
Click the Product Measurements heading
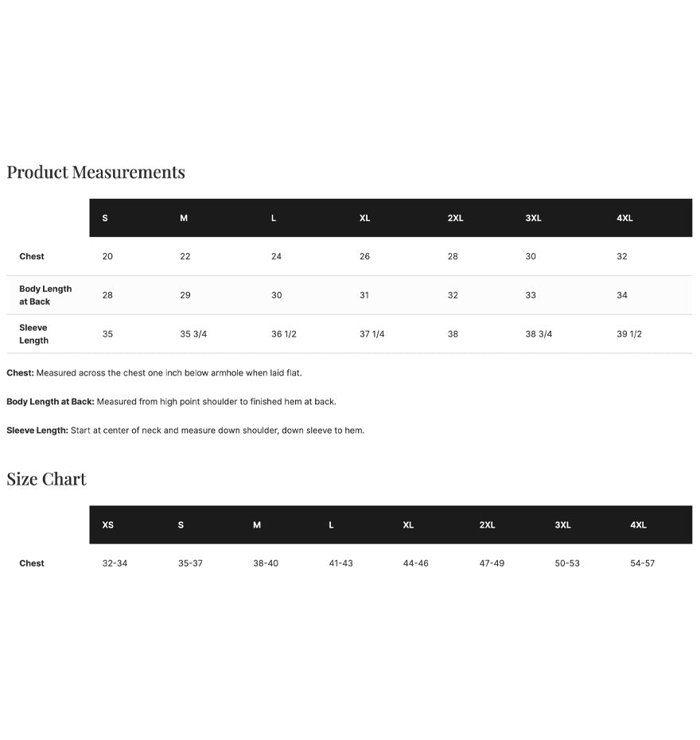[95, 172]
